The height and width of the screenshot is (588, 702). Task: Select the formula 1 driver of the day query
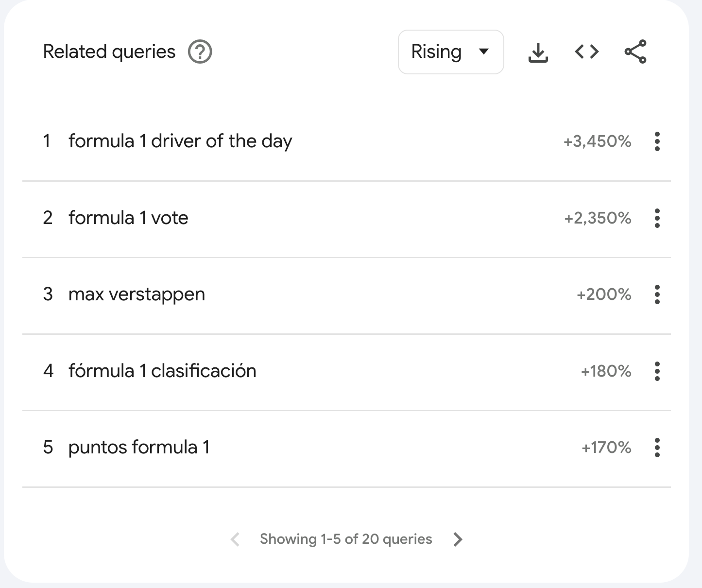pyautogui.click(x=180, y=141)
